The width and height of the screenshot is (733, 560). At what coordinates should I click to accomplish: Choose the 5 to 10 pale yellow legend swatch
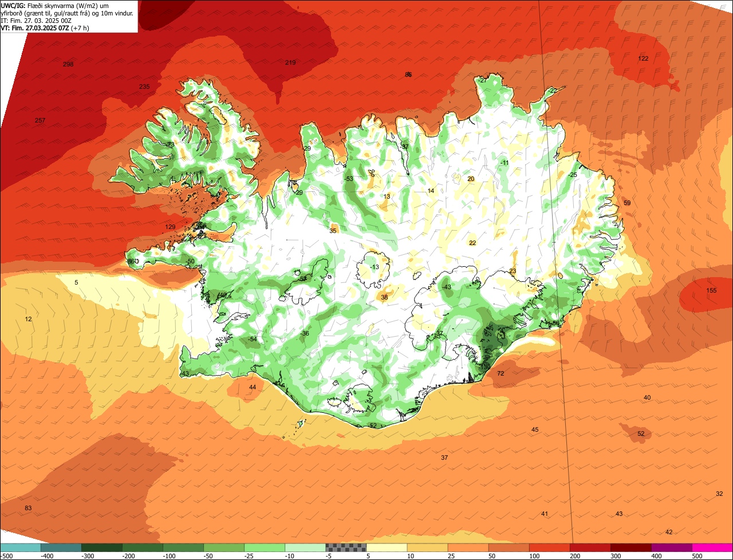387,547
